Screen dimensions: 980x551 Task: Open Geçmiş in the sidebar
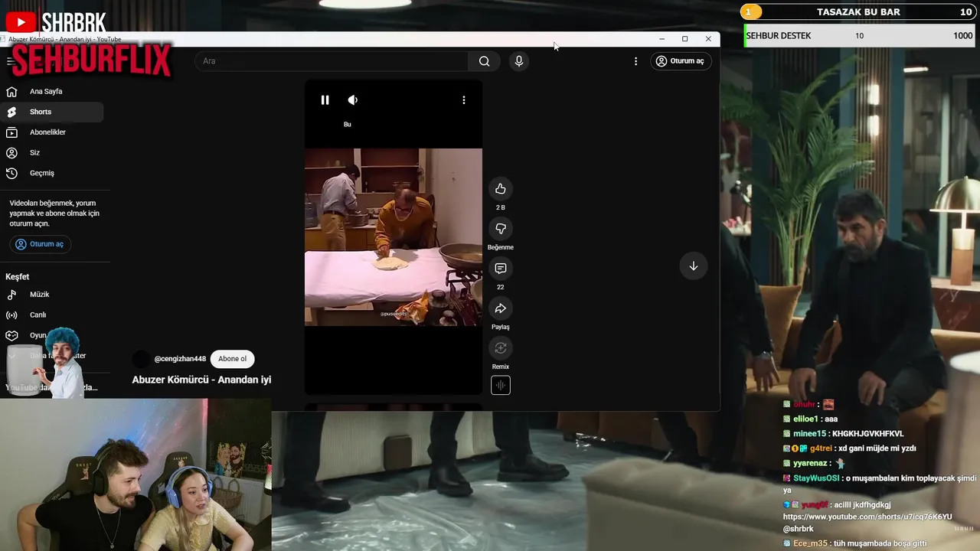52,173
